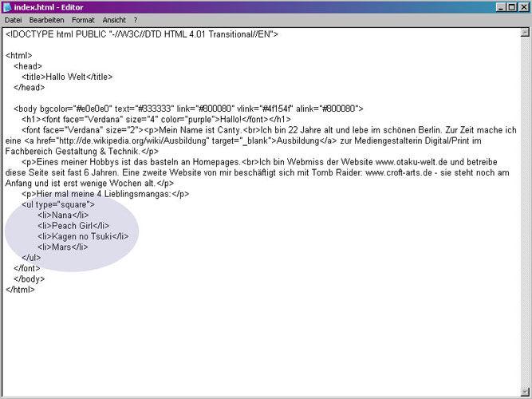This screenshot has width=532, height=399.
Task: Open the Format menu
Action: [x=83, y=19]
